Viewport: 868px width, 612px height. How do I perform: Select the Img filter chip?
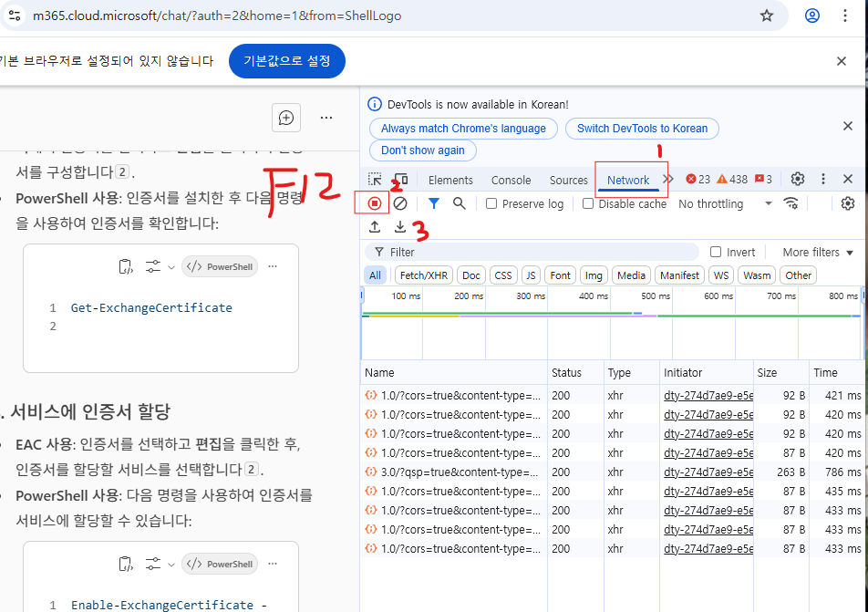[x=594, y=275]
